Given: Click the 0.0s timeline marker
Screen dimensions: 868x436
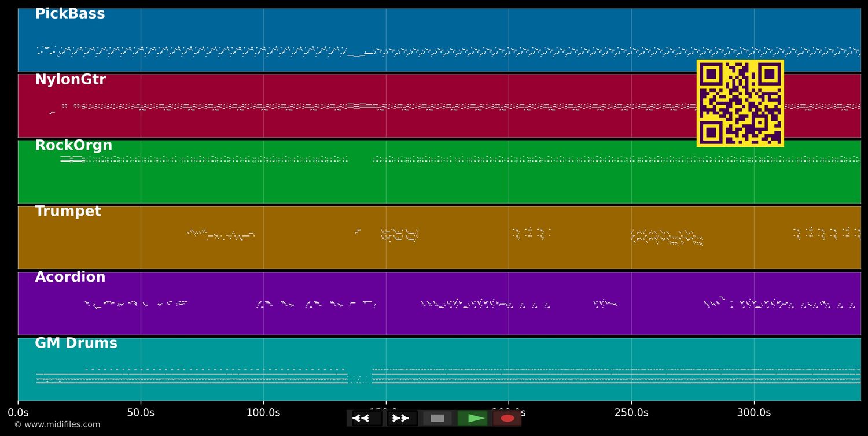Looking at the screenshot, I should [x=19, y=413].
